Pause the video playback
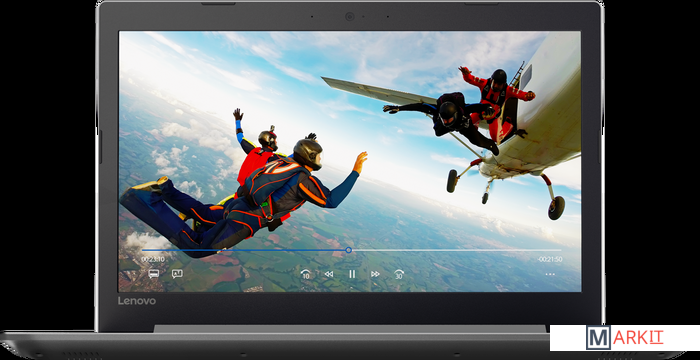Screen dimensions: 700x360 [x=352, y=274]
